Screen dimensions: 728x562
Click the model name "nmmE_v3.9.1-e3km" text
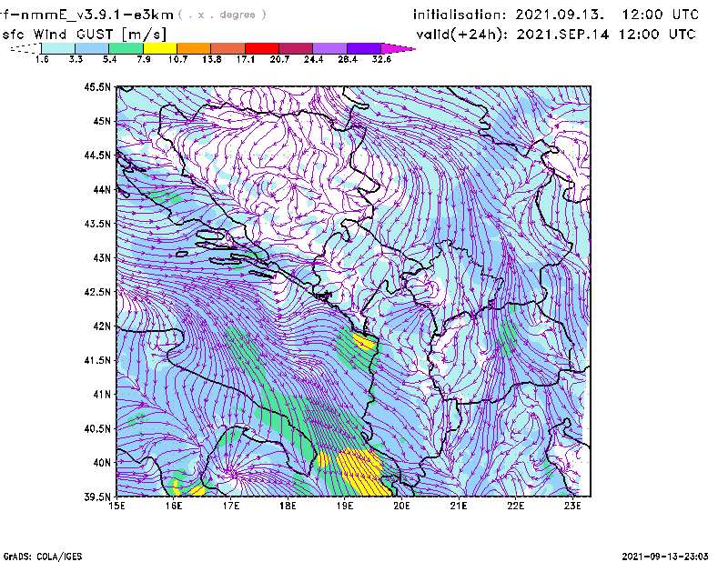tap(97, 15)
